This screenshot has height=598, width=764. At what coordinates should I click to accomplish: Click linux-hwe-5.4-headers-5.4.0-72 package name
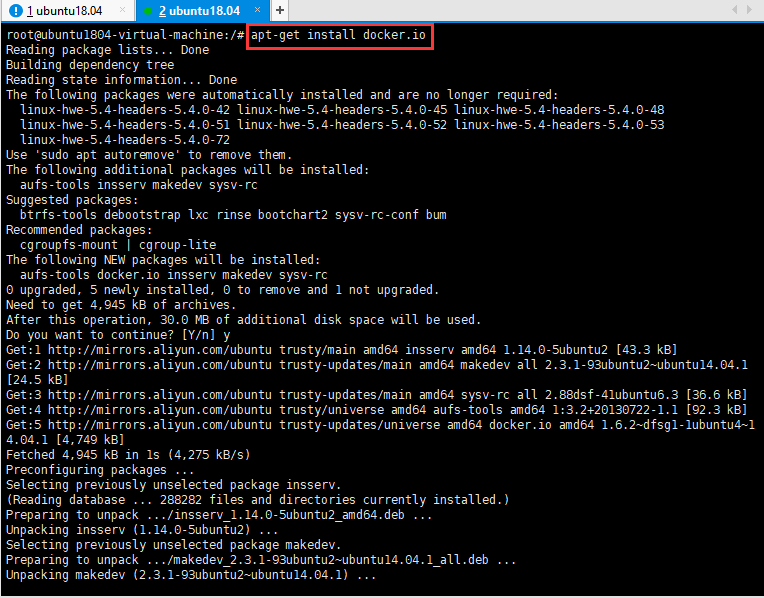[x=125, y=140]
